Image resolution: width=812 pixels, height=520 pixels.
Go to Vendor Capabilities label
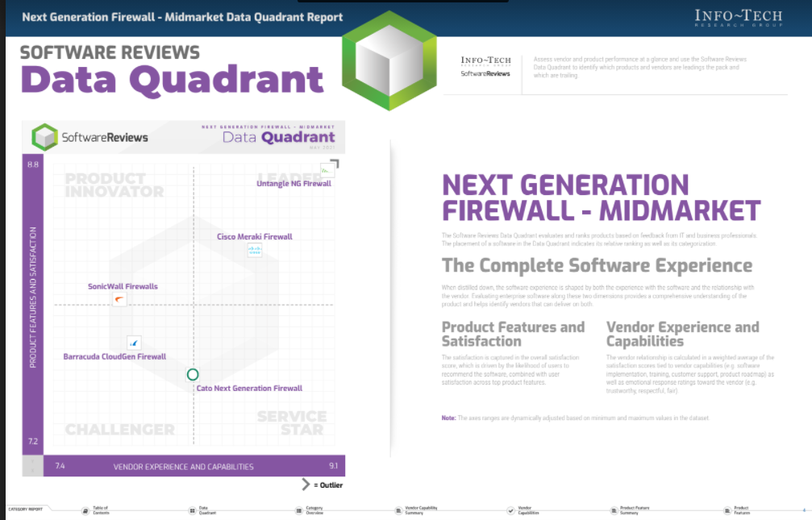pos(528,510)
